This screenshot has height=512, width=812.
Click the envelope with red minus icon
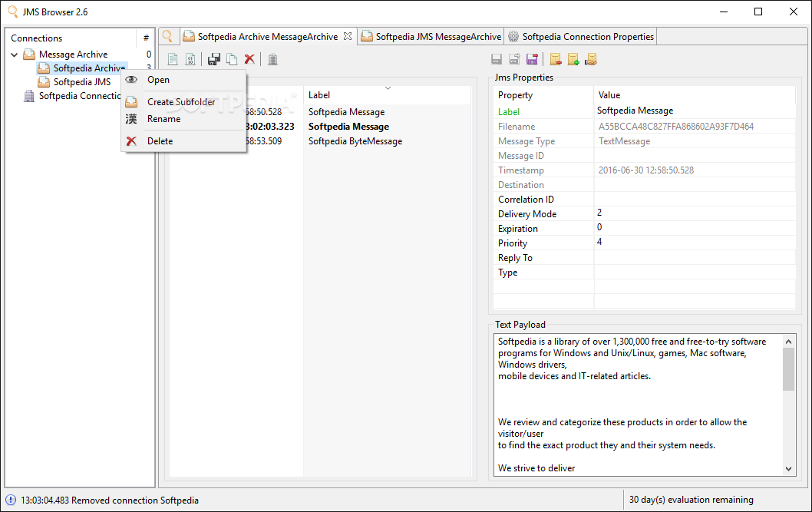(556, 60)
